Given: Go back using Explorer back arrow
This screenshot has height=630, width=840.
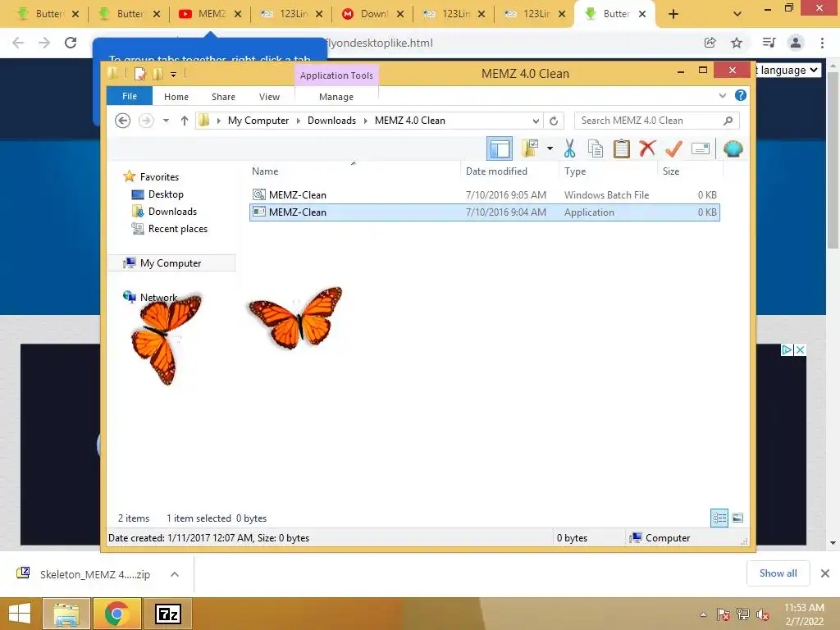Looking at the screenshot, I should [x=123, y=121].
